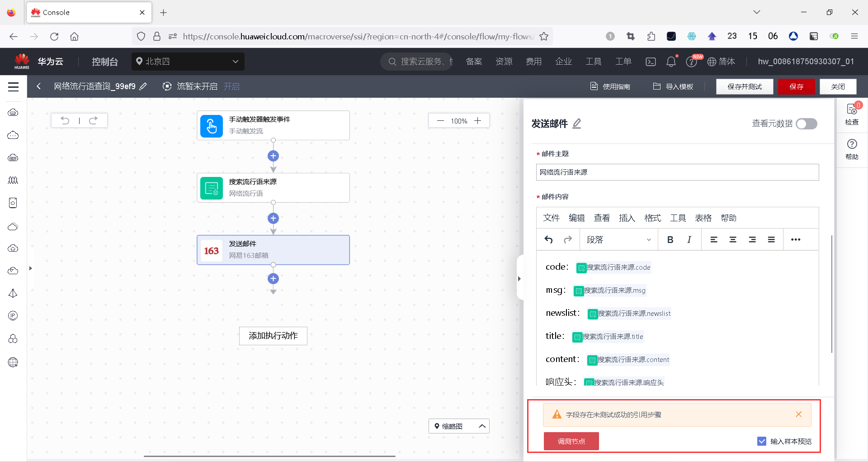
Task: Click the 开启 link to enable flow
Action: 231,86
